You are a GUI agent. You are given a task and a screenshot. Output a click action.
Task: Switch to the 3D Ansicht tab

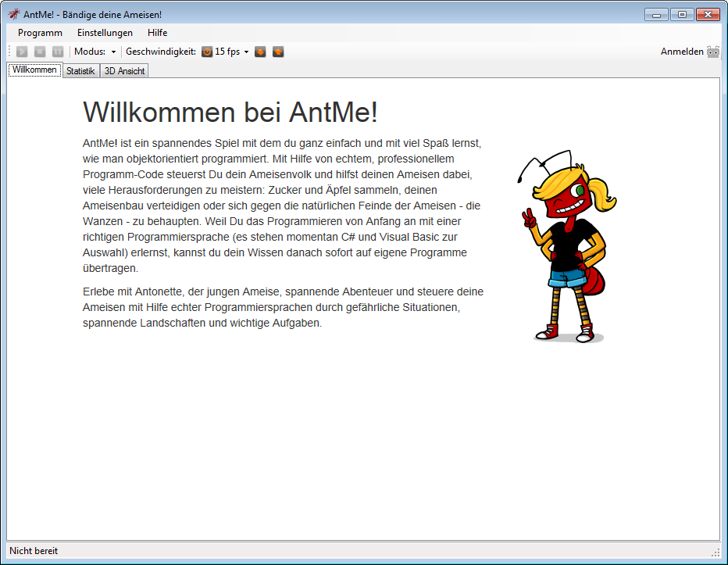click(x=124, y=71)
